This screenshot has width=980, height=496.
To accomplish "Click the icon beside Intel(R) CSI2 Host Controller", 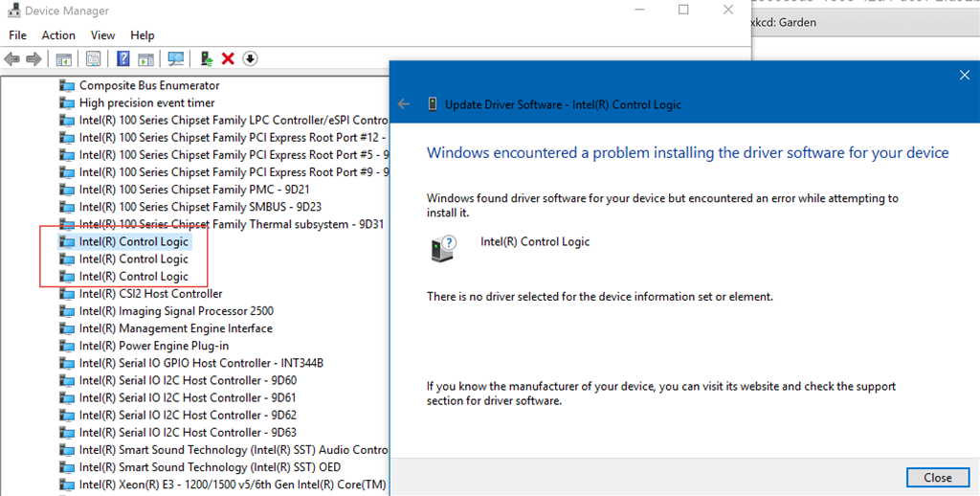I will [x=67, y=293].
